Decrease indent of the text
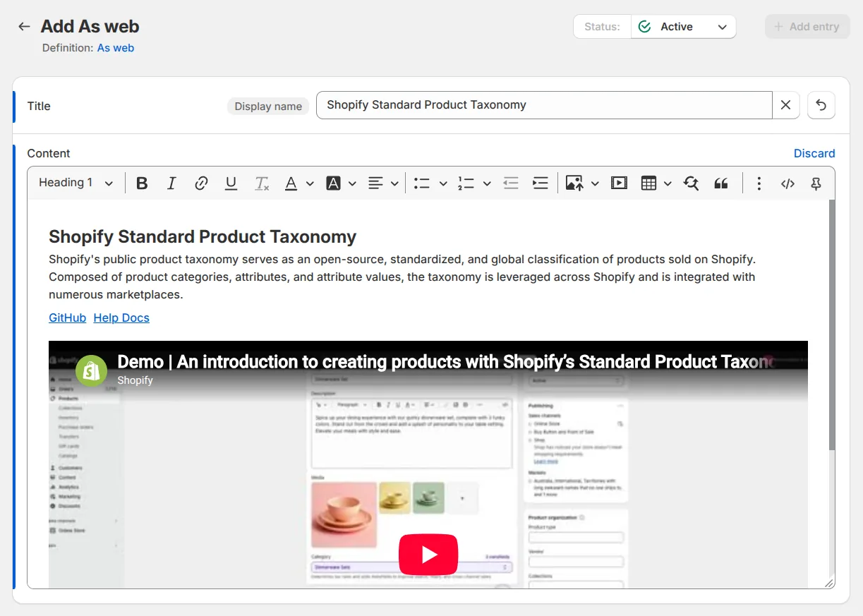Viewport: 863px width, 616px height. pyautogui.click(x=511, y=183)
